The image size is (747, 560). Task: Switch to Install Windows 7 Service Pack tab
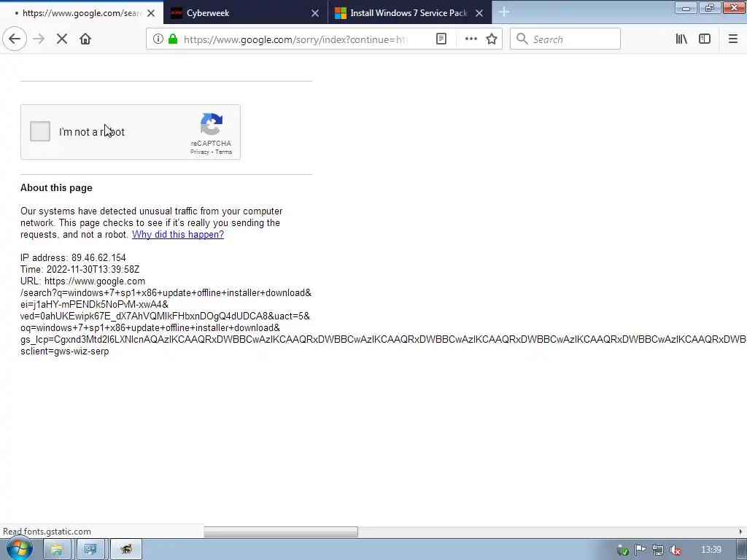410,13
